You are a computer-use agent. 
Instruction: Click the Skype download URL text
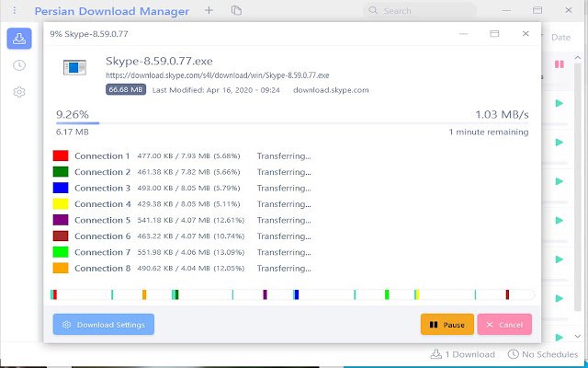pos(218,75)
